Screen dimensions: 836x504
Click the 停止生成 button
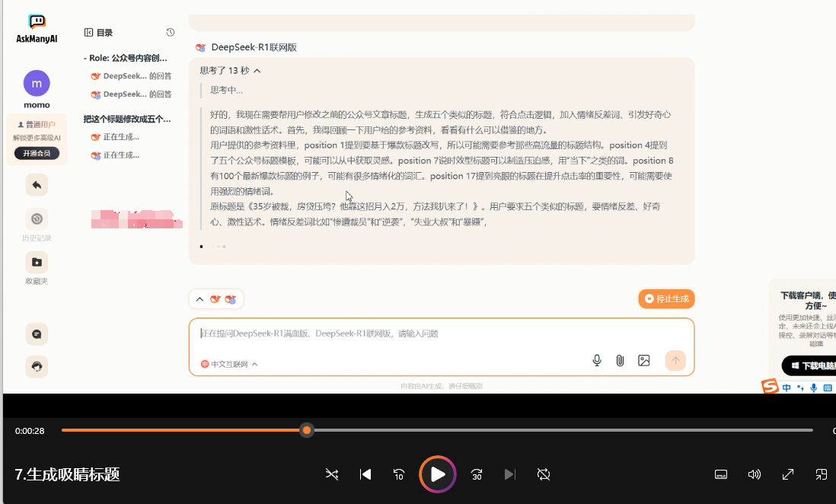point(666,298)
